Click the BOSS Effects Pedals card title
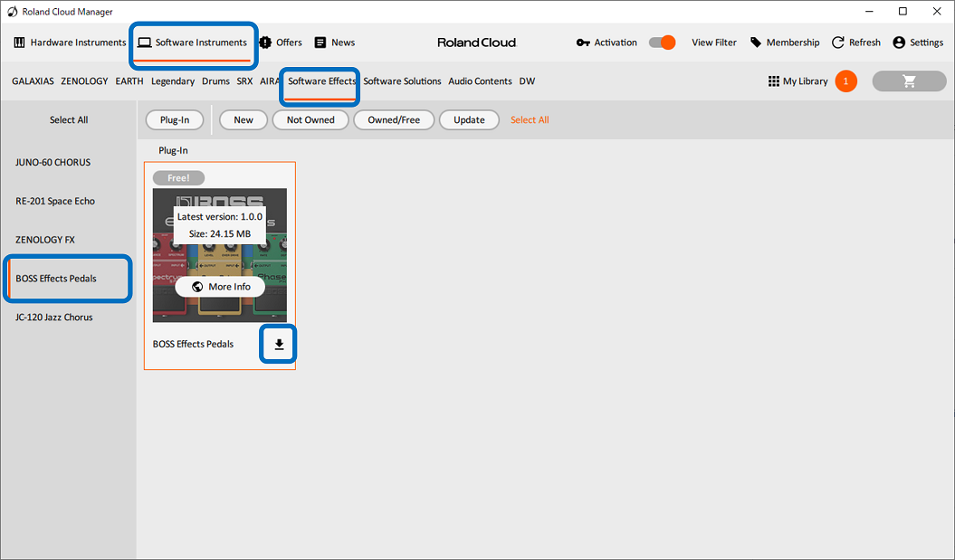 click(193, 344)
